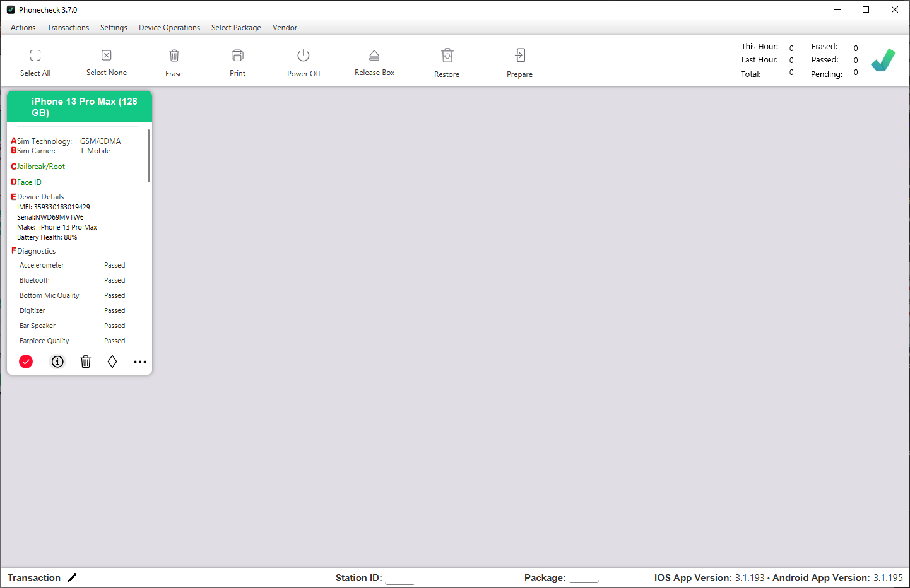Open the Transactions menu
The width and height of the screenshot is (910, 588).
click(68, 28)
